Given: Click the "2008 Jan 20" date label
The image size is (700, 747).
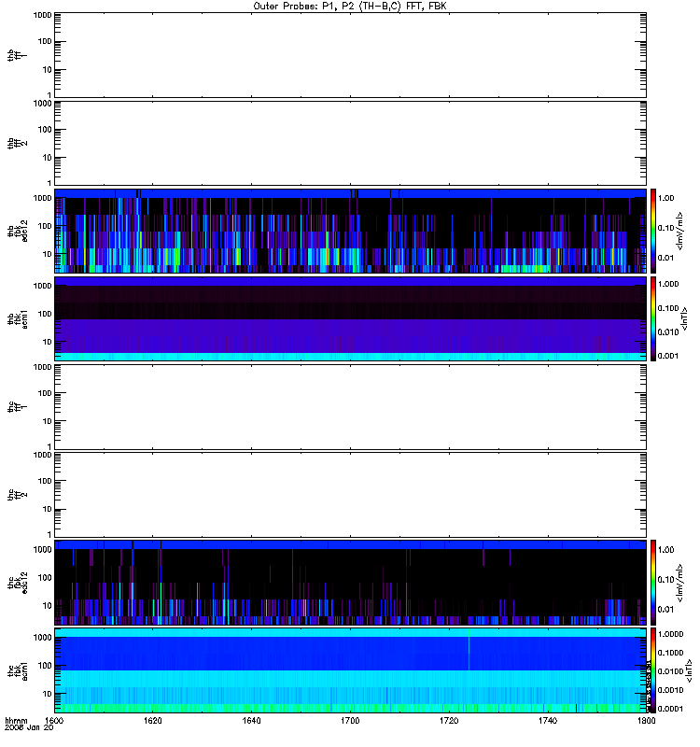Looking at the screenshot, I should (x=29, y=728).
